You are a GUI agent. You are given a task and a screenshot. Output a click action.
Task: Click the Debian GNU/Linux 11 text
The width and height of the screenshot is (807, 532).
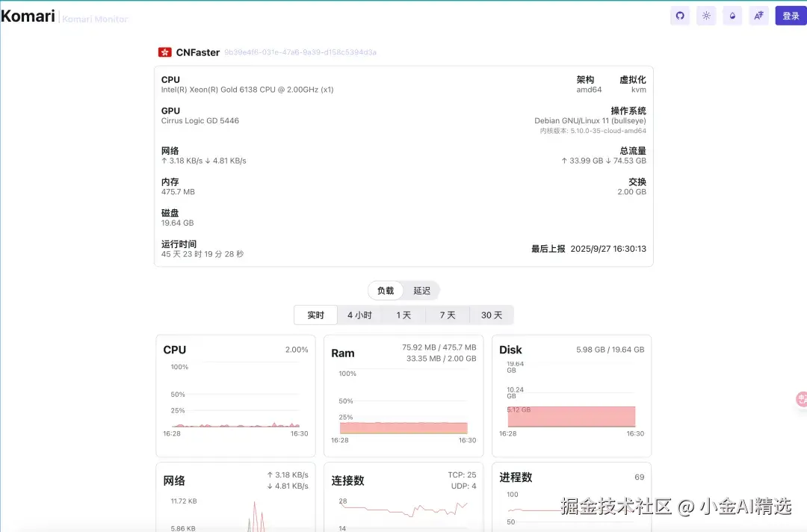(x=590, y=121)
